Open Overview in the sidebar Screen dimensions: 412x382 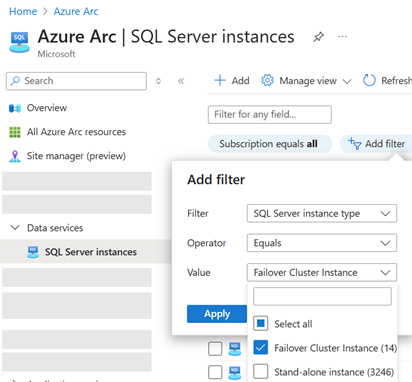point(47,108)
